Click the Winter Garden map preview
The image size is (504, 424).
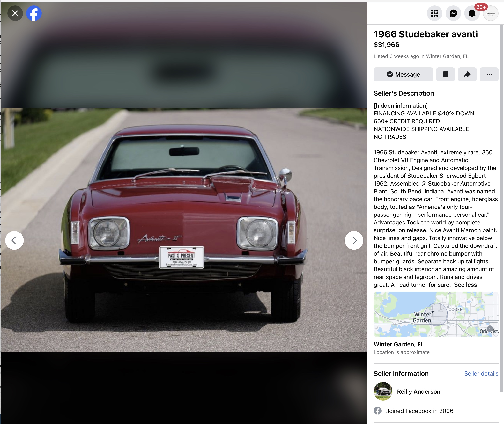[x=436, y=314]
